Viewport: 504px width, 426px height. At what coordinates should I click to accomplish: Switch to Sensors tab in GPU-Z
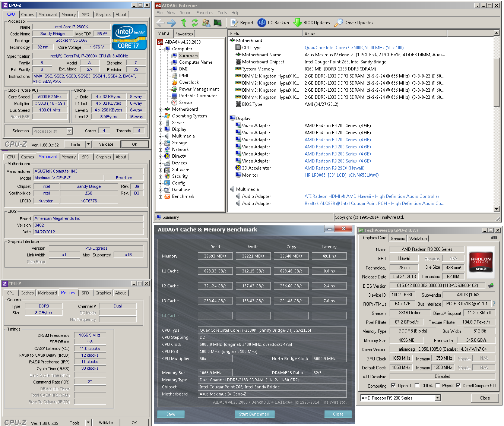point(398,239)
